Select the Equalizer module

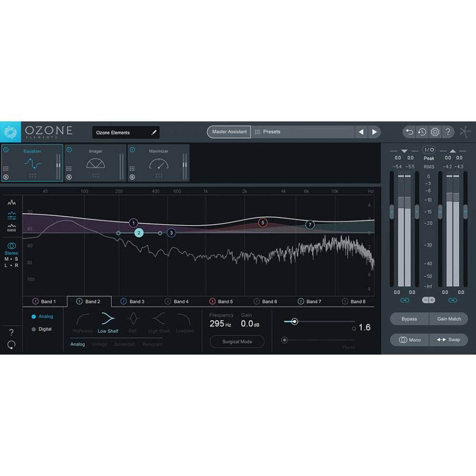[32, 163]
